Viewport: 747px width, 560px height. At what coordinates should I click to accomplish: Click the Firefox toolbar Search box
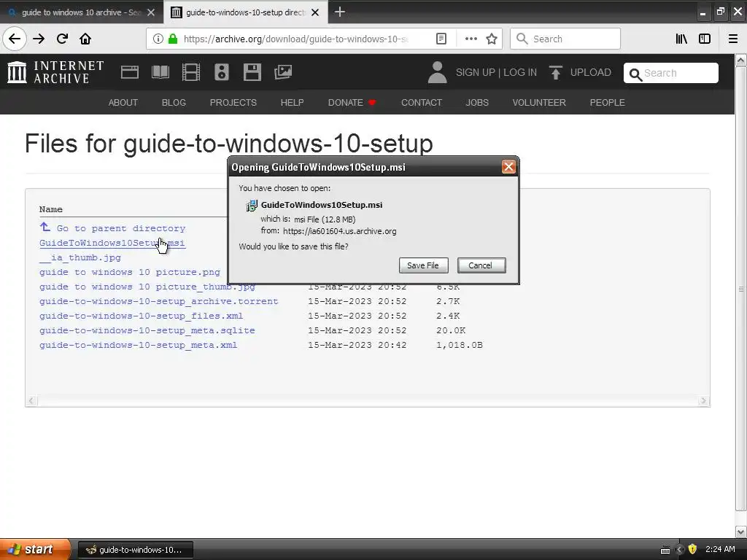(x=565, y=39)
